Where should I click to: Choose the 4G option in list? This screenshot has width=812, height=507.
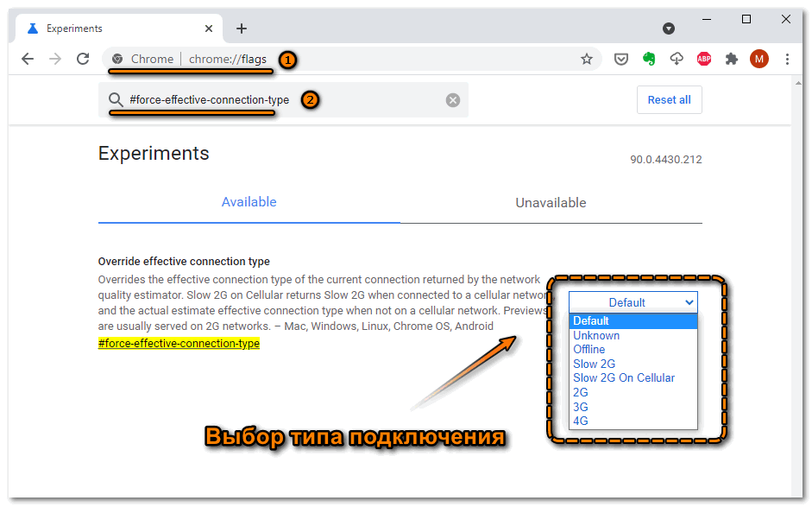581,421
